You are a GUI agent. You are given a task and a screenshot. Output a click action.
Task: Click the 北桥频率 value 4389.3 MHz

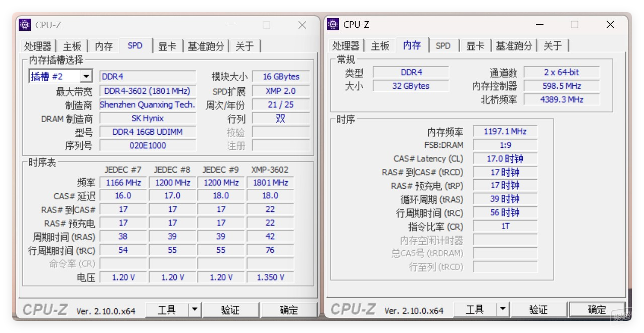562,99
